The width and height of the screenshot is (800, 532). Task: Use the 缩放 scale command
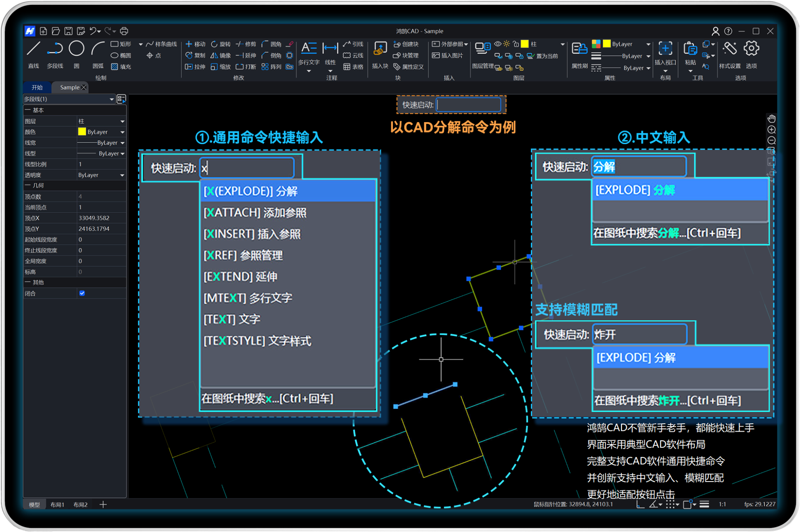220,67
